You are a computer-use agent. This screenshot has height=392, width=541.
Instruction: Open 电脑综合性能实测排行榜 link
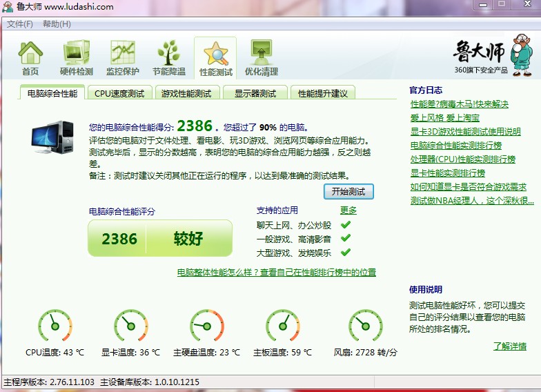(455, 145)
